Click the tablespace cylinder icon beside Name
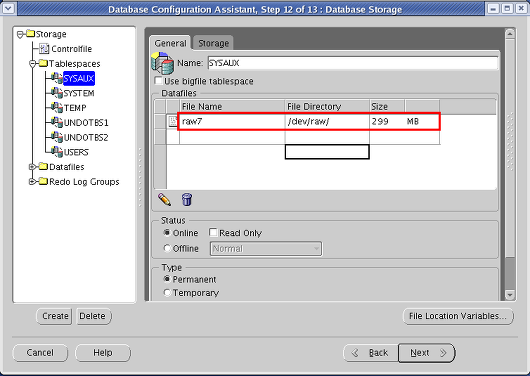The width and height of the screenshot is (530, 376). tap(163, 63)
